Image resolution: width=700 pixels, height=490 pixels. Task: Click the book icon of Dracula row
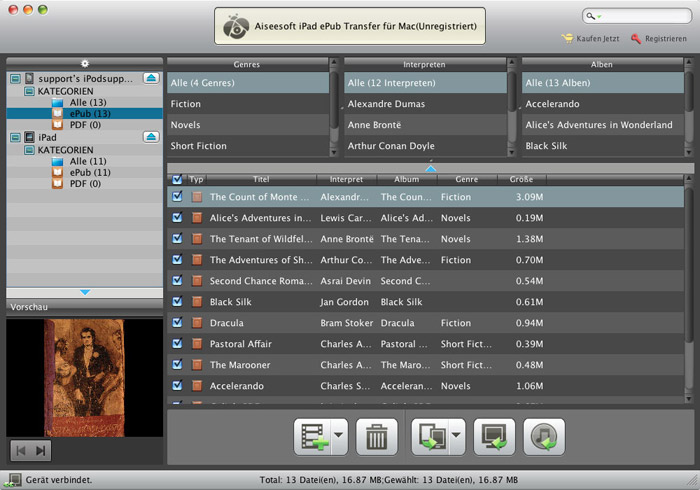point(196,323)
